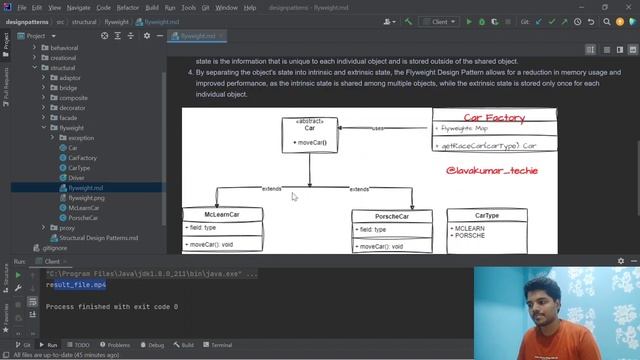Open Run panel settings gear
640x360 pixels.
(621, 261)
